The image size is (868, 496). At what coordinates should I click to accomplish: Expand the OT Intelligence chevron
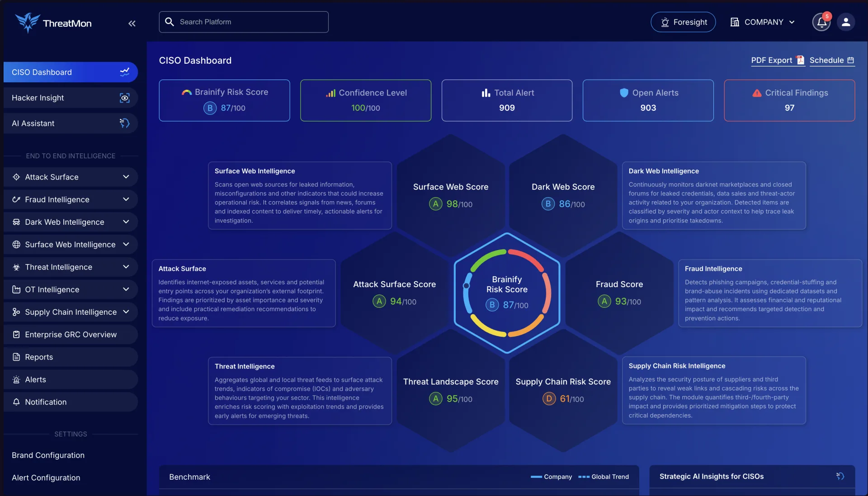tap(126, 289)
